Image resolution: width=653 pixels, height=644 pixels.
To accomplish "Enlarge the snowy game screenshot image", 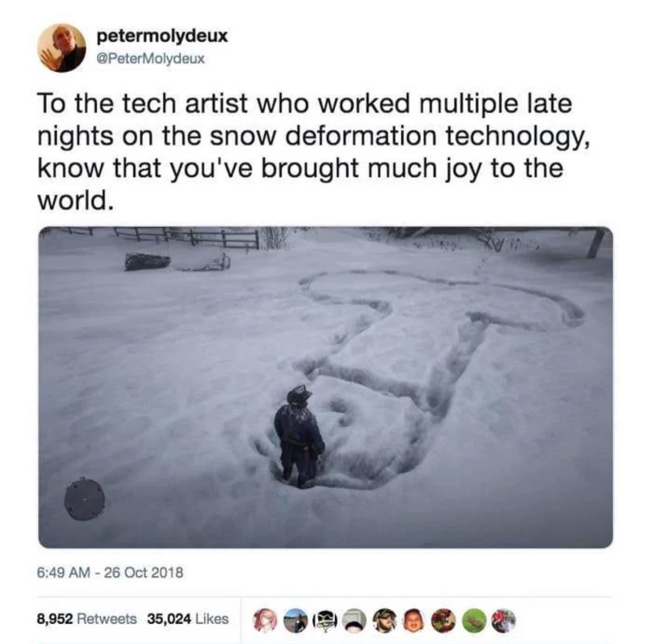I will click(325, 387).
